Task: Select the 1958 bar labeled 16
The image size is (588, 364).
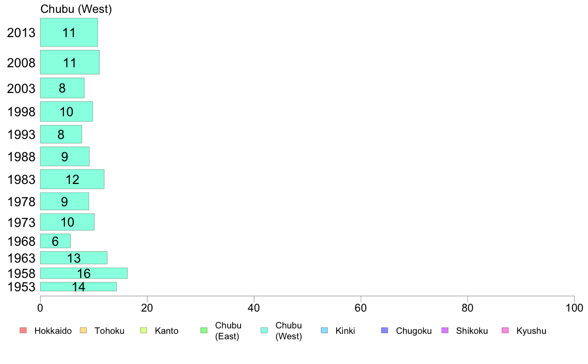Action: tap(84, 273)
